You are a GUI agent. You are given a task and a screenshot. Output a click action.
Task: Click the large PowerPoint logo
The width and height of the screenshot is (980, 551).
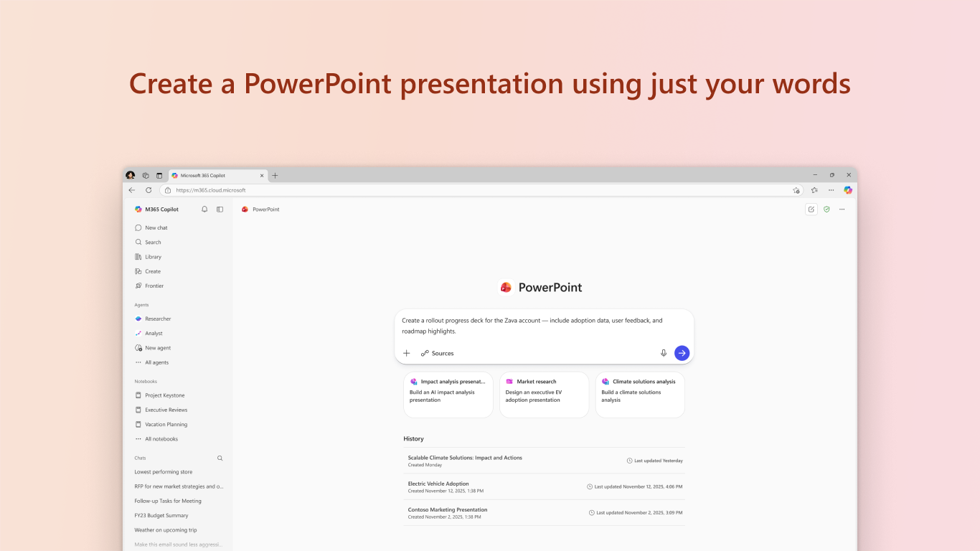[507, 287]
